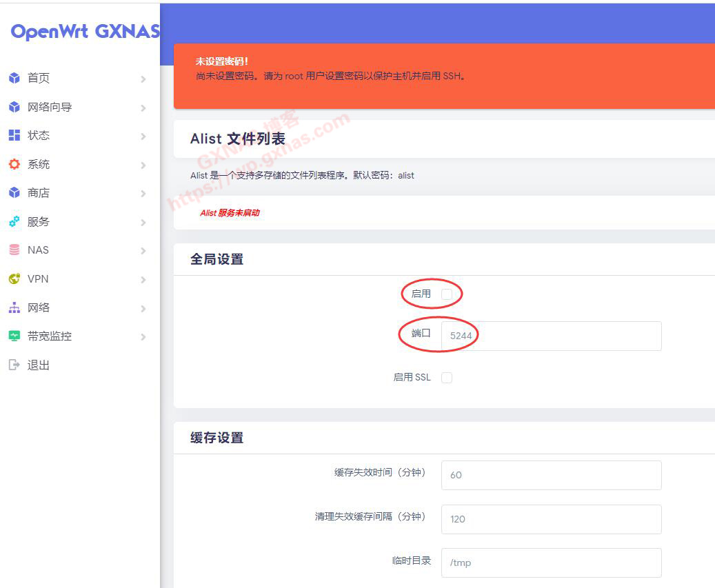Screen dimensions: 715x588
Task: Expand the 网络 sidebar chevron
Action: (143, 307)
